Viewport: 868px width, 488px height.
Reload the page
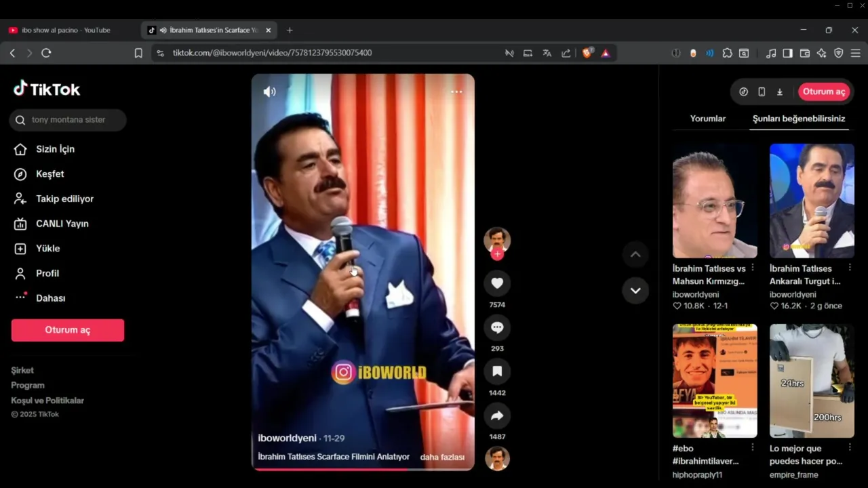pos(46,53)
